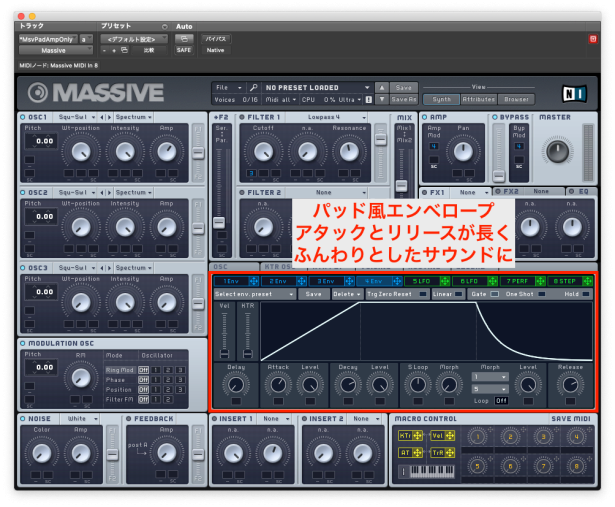
Task: Click the 5 LFO modulation crosshair handle
Action: tap(444, 281)
